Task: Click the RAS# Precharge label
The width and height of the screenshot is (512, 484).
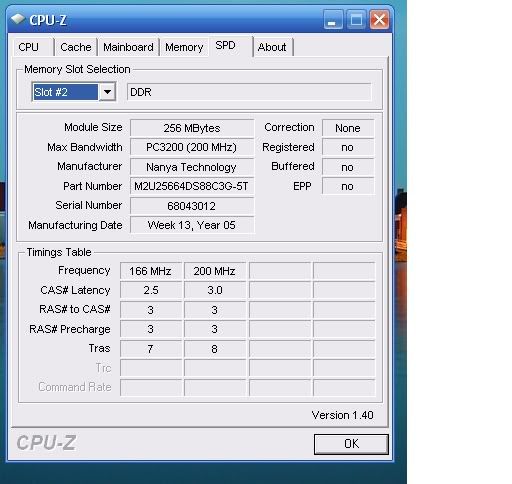Action: pyautogui.click(x=70, y=329)
